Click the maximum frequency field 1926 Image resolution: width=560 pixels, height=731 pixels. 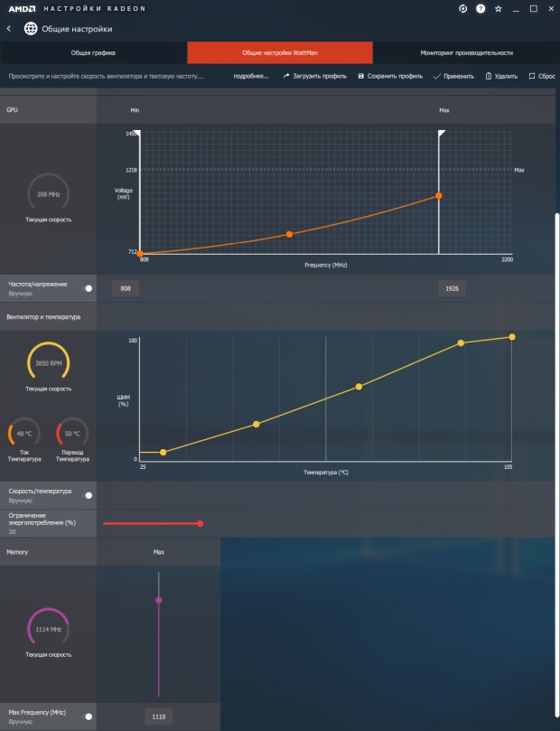click(x=452, y=288)
